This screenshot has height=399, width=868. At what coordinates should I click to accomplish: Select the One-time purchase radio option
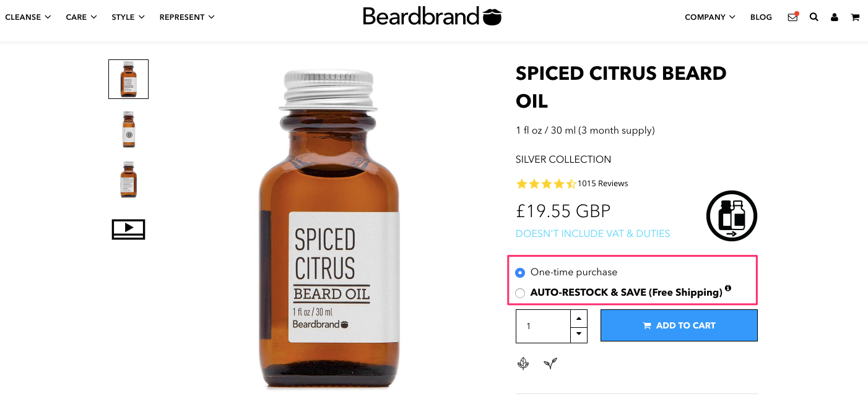pos(520,272)
